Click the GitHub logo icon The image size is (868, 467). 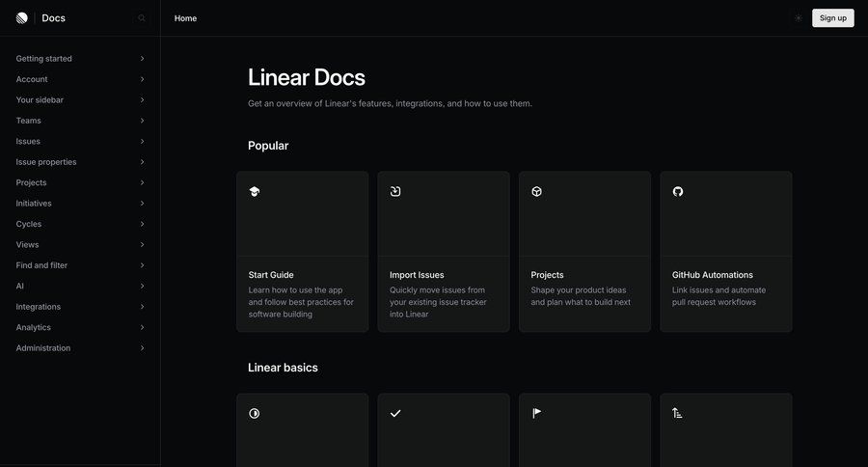tap(678, 192)
